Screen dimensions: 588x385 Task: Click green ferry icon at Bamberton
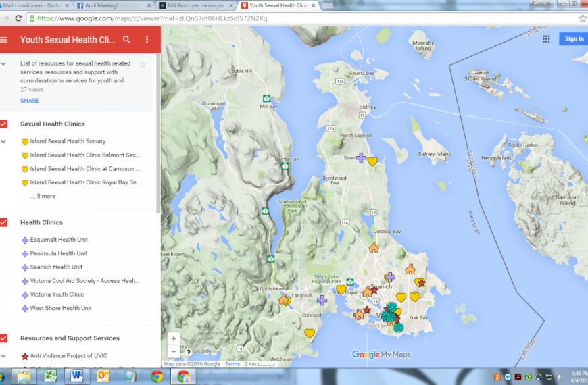tap(285, 165)
